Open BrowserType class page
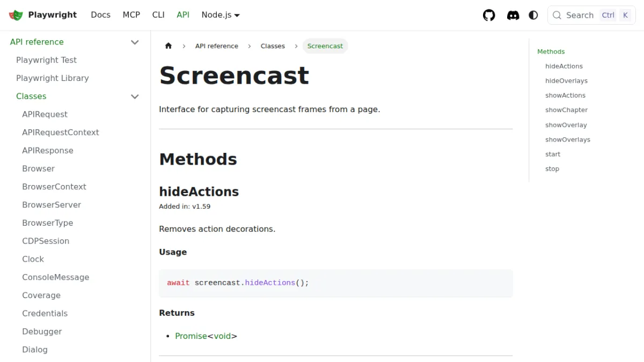The width and height of the screenshot is (644, 362). [47, 223]
